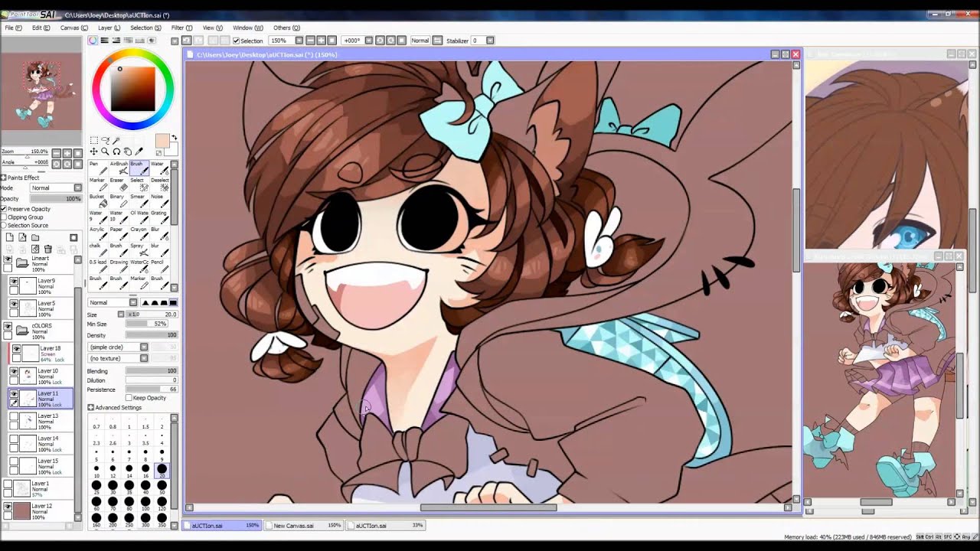Select the Bucket fill tool
The image size is (980, 551).
tap(96, 201)
